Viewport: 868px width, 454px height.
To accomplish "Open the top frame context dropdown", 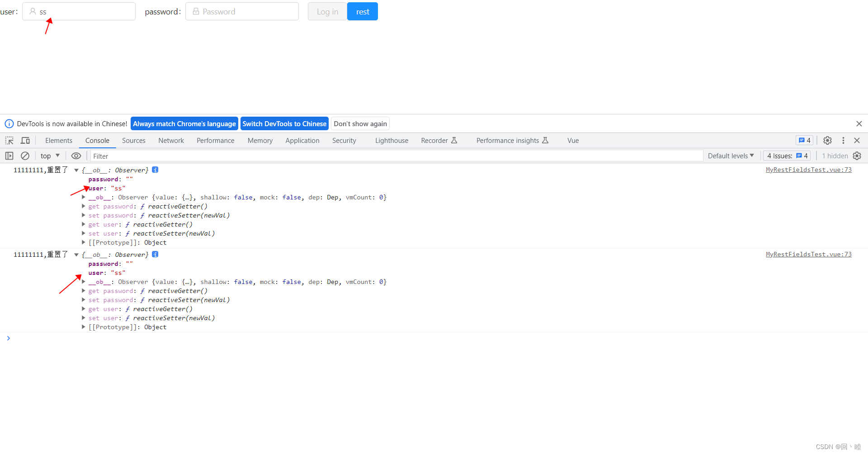I will click(x=50, y=156).
